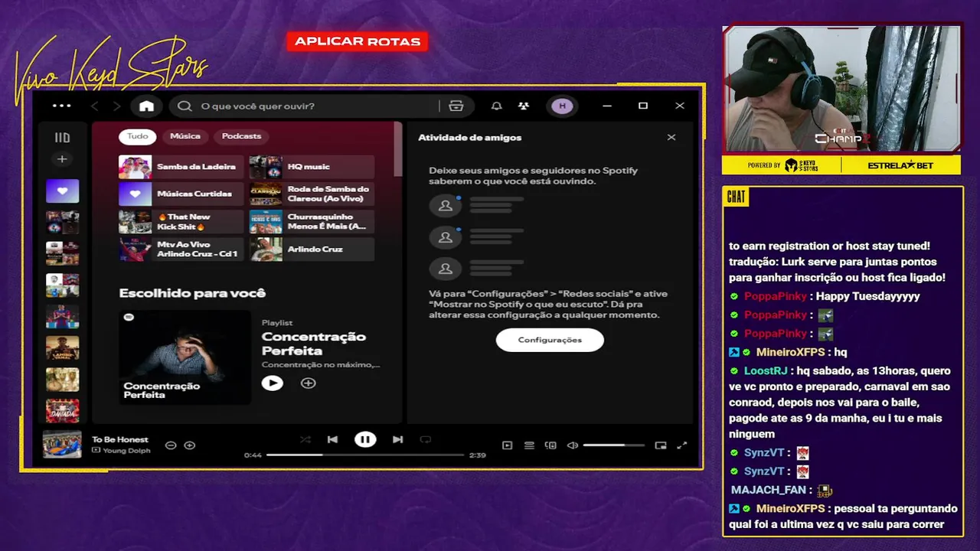Go forward with the right arrow
The height and width of the screenshot is (551, 980).
tap(116, 106)
